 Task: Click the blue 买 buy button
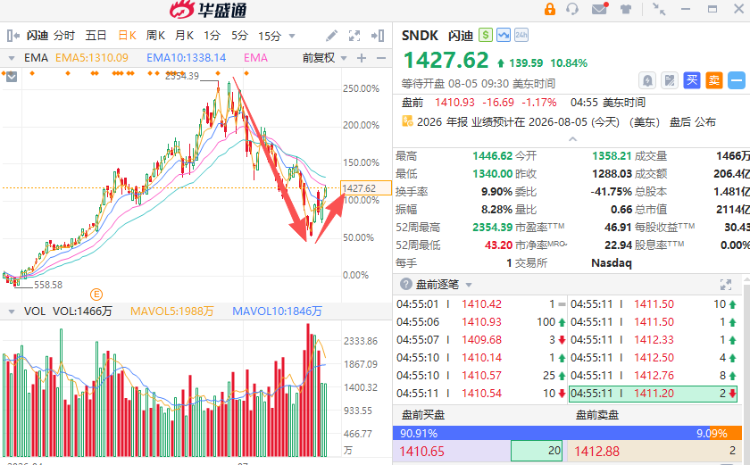pos(692,80)
